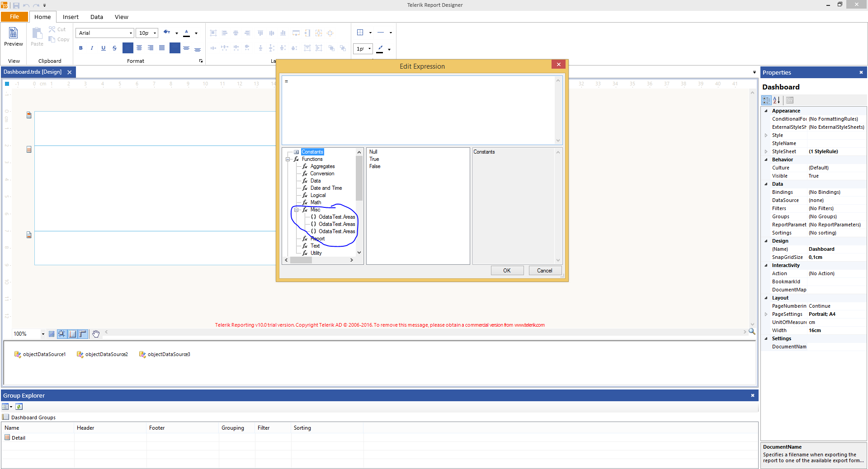Viewport: 868px width, 469px height.
Task: Select the report with the top-left ruler corner square
Action: pyautogui.click(x=7, y=84)
